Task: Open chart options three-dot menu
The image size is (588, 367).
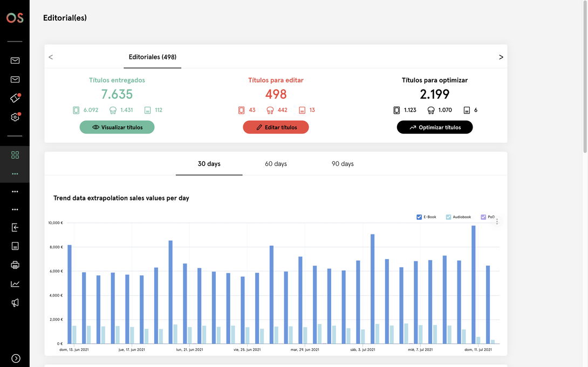Action: point(497,221)
